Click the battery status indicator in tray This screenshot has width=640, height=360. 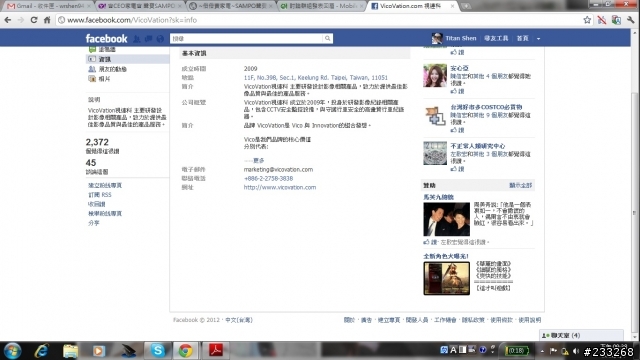pyautogui.click(x=516, y=351)
